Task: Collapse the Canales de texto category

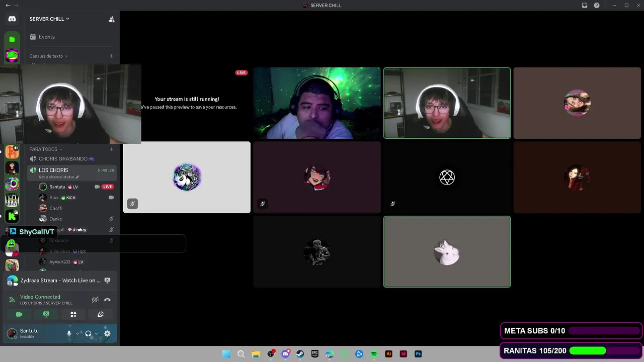Action: (x=48, y=56)
